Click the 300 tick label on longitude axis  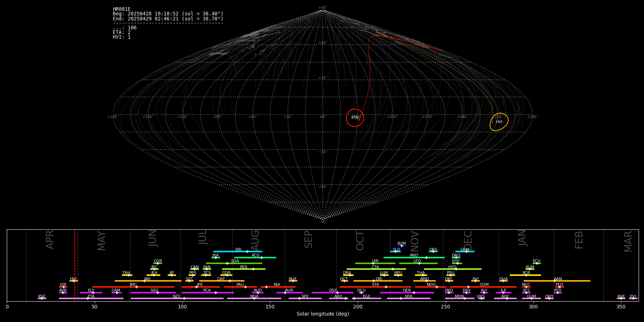(x=533, y=307)
